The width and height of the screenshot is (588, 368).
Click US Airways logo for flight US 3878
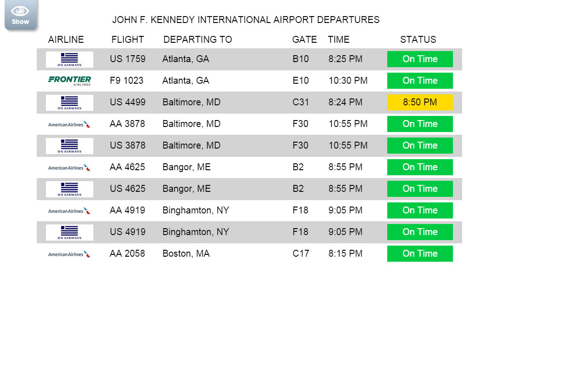click(69, 146)
